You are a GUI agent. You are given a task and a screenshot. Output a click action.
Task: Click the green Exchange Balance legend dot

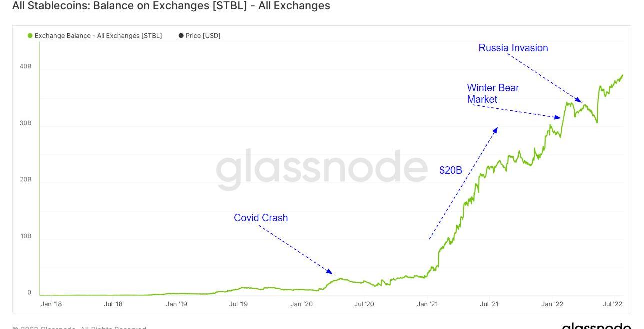30,36
